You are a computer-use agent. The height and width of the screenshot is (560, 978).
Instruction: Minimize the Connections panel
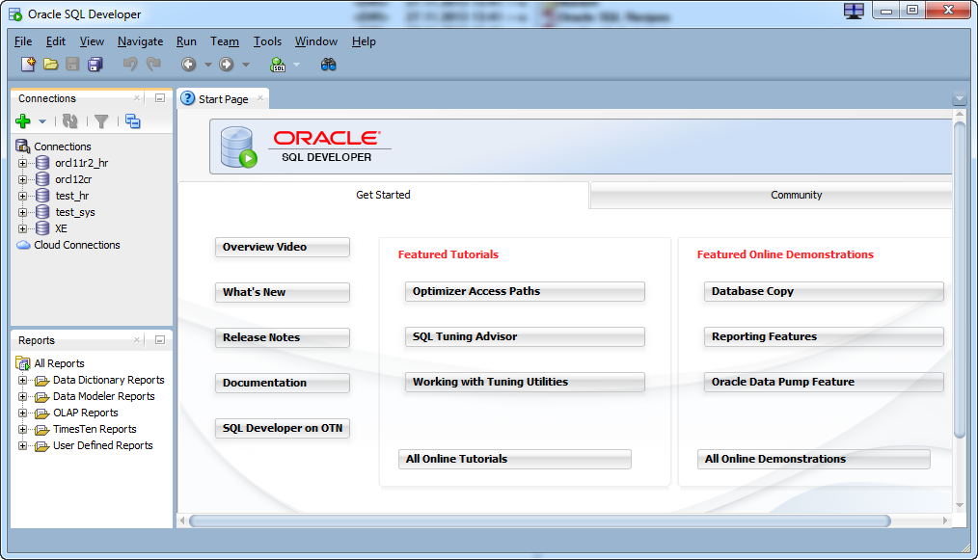(160, 98)
